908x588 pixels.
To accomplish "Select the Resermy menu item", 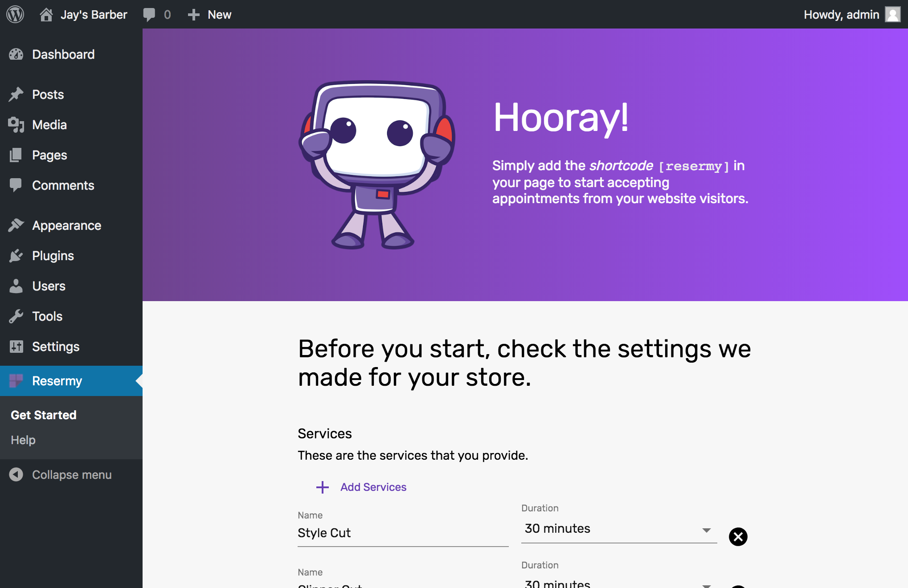I will 71,381.
